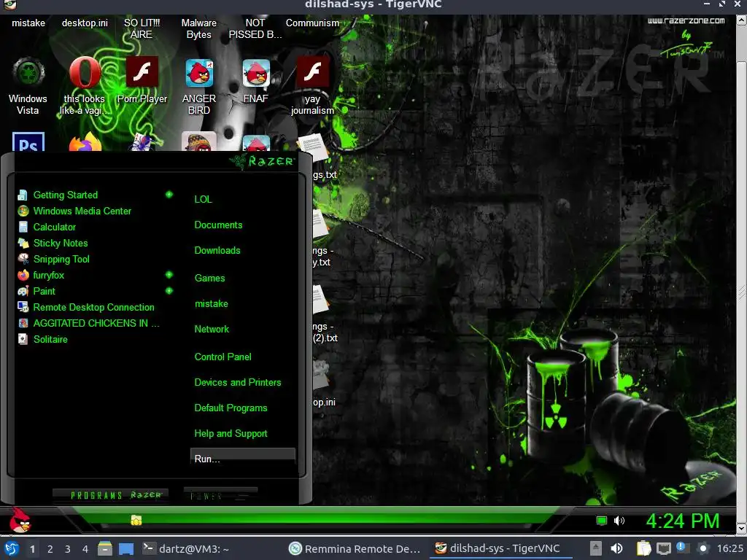This screenshot has height=560, width=747.
Task: Open the notification tray icon with exclamation
Action: click(681, 548)
